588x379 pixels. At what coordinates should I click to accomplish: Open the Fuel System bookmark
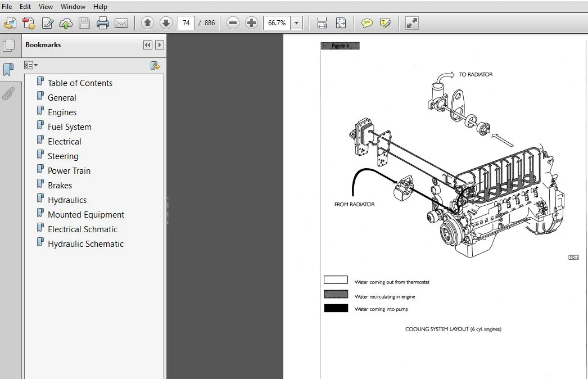pos(69,127)
